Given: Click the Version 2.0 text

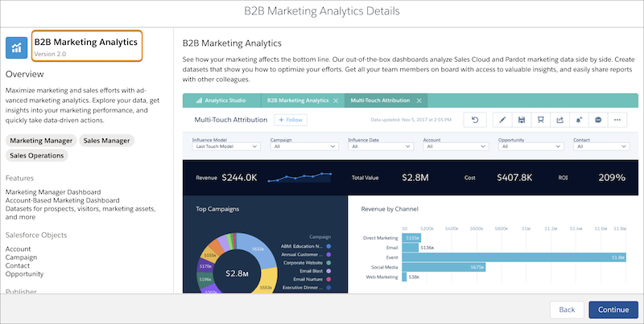Looking at the screenshot, I should click(50, 54).
